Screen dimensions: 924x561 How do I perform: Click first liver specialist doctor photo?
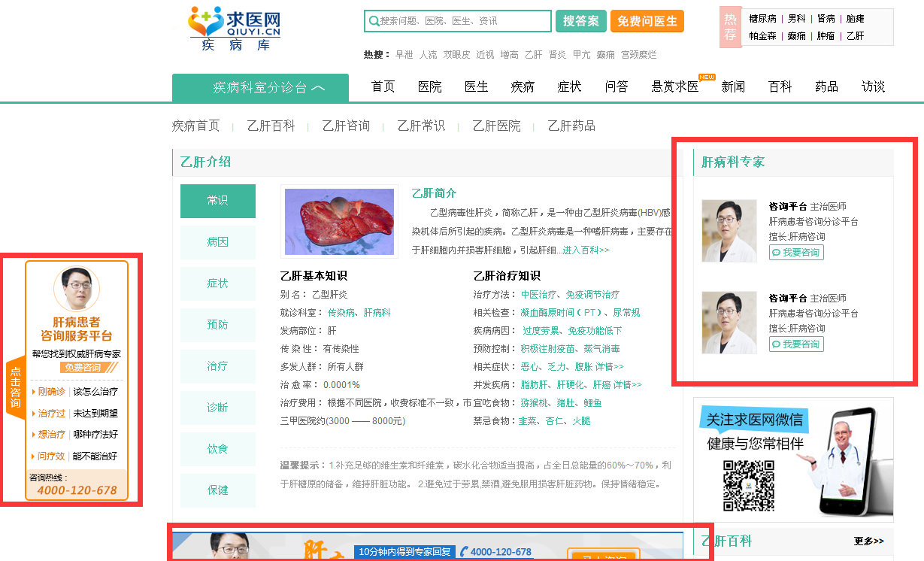click(729, 230)
